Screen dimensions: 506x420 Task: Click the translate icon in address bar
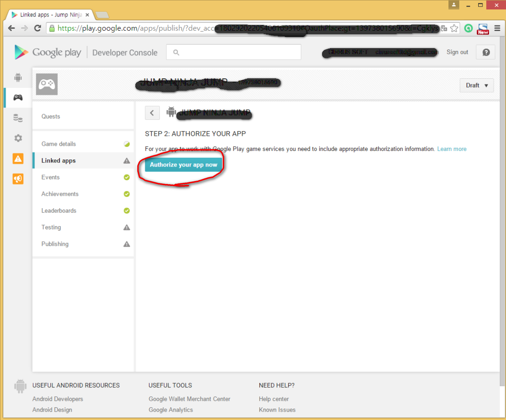(444, 28)
